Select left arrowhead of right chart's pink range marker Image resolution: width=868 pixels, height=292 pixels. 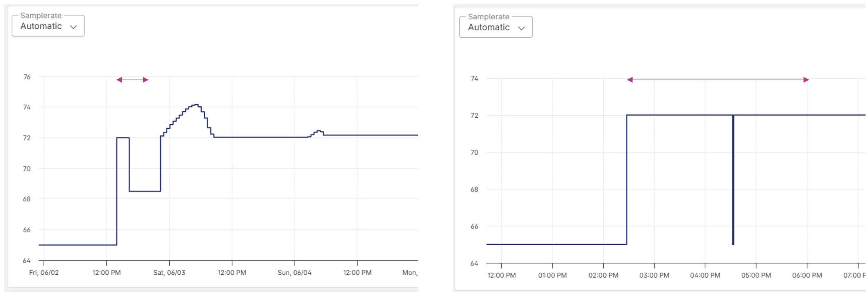pyautogui.click(x=630, y=80)
